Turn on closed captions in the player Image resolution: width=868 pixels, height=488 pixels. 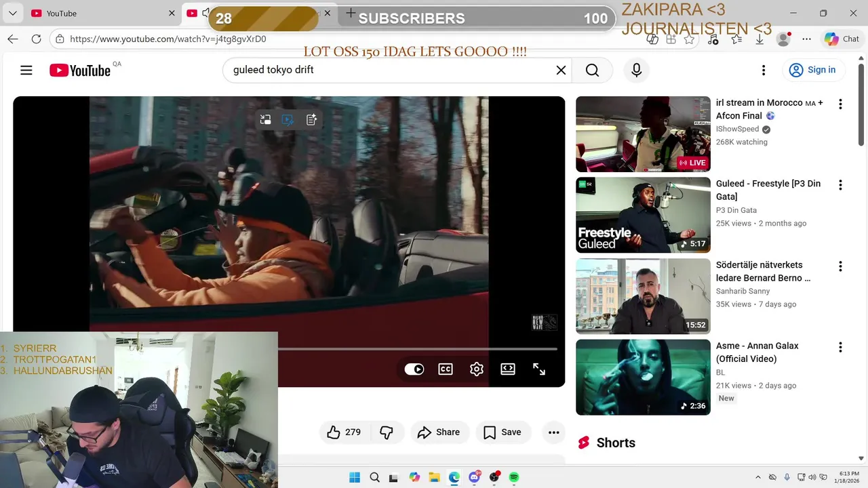click(x=446, y=369)
